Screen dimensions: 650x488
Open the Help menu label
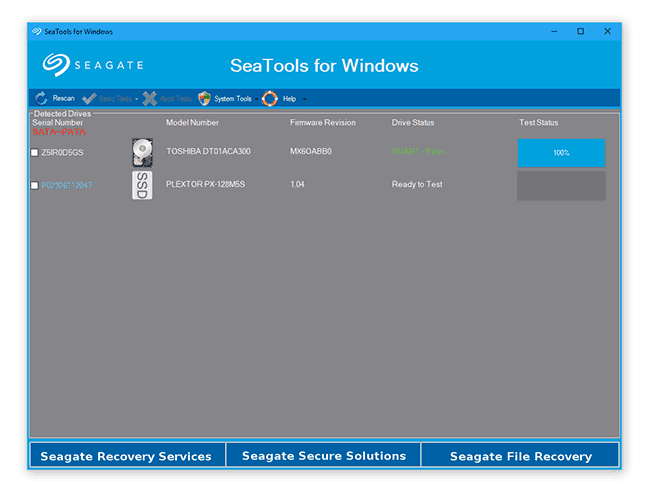(289, 99)
